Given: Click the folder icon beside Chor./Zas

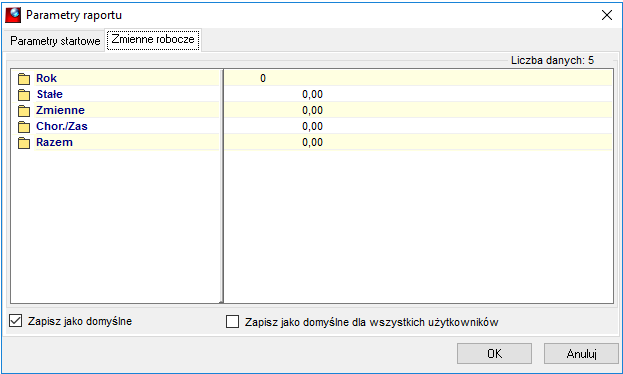Looking at the screenshot, I should pyautogui.click(x=24, y=126).
